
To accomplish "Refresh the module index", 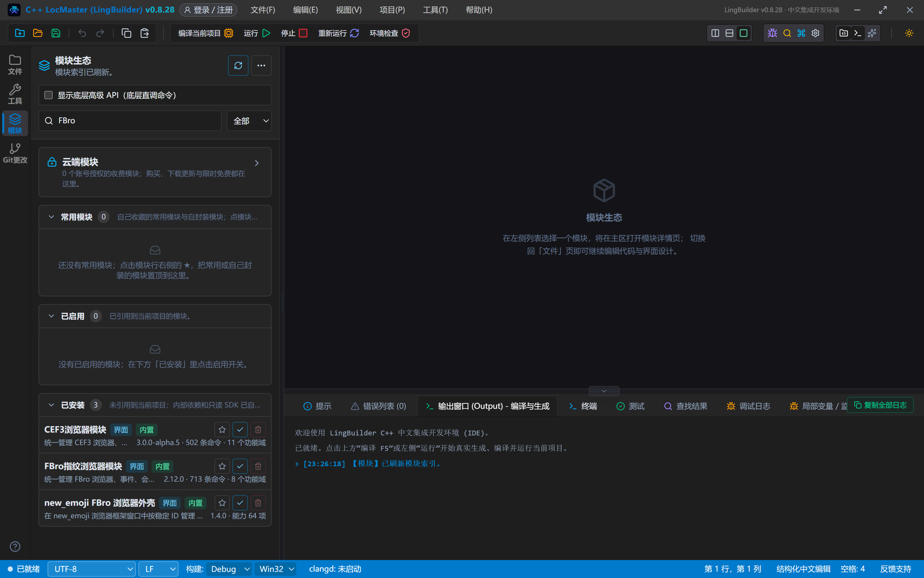I will [238, 66].
